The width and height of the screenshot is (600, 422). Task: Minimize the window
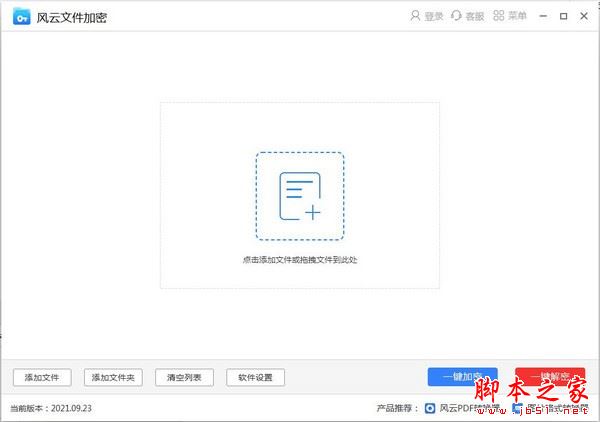click(x=543, y=16)
